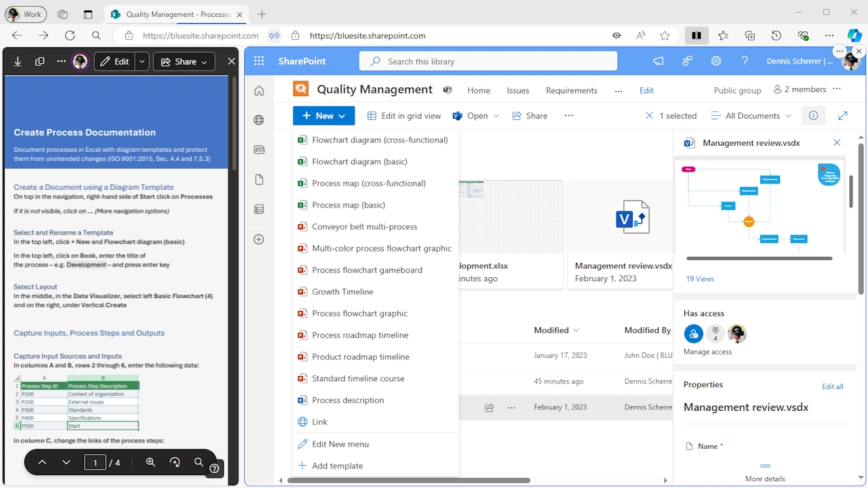
Task: Click Edit in grid view
Action: [x=404, y=116]
